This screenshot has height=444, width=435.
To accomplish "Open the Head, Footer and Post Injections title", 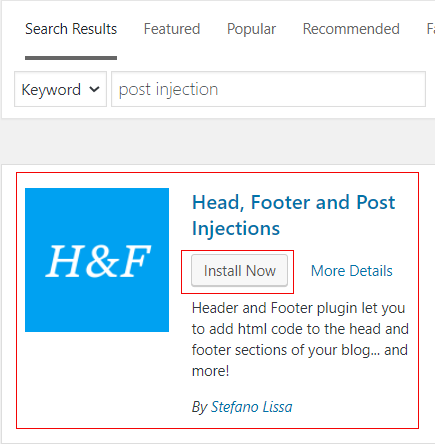I will pos(293,215).
